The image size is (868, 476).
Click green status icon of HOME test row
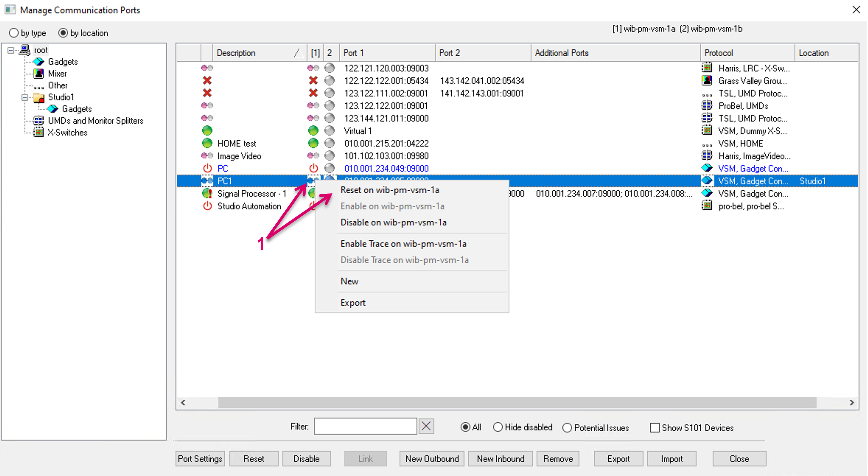coord(207,143)
